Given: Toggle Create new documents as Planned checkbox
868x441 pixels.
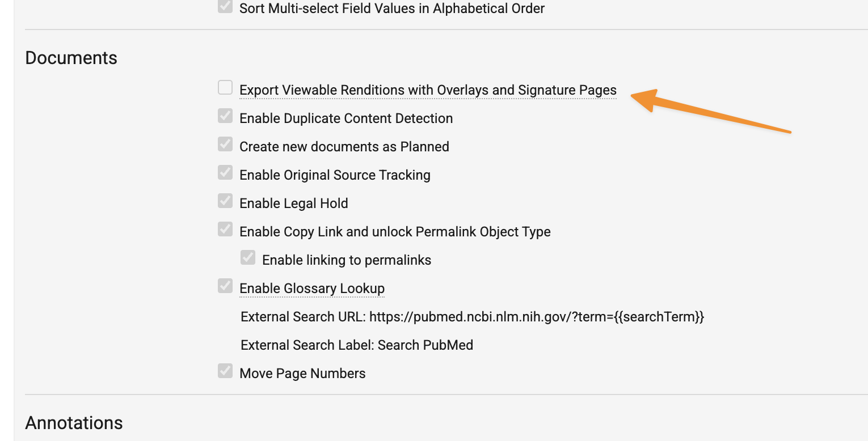Looking at the screenshot, I should coord(225,145).
